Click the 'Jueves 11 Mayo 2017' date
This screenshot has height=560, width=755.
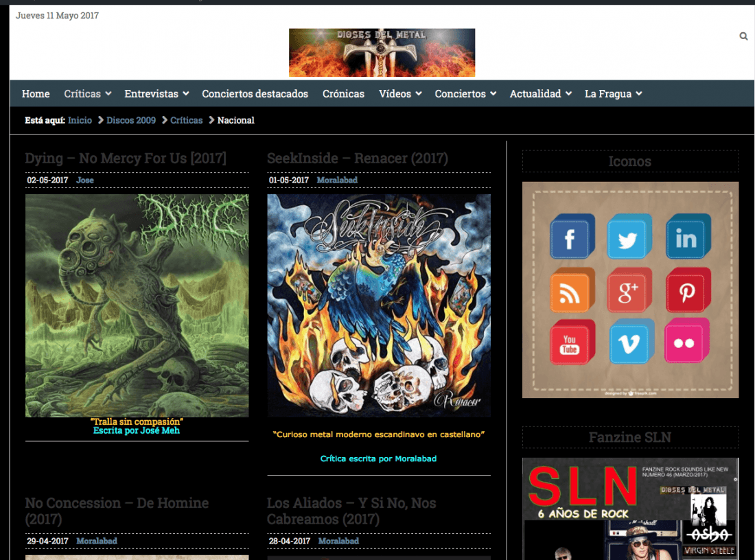(57, 15)
